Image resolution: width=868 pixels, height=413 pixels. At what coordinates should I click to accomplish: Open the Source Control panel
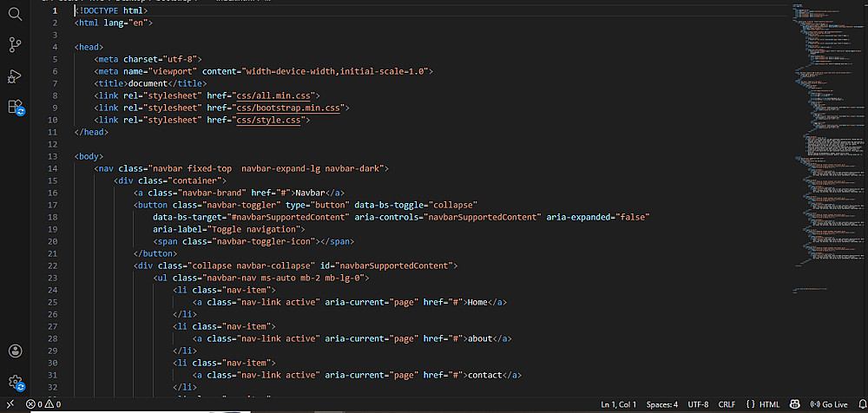[15, 45]
